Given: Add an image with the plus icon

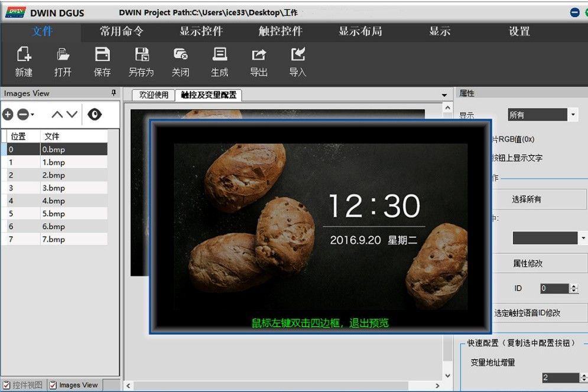Looking at the screenshot, I should [8, 115].
